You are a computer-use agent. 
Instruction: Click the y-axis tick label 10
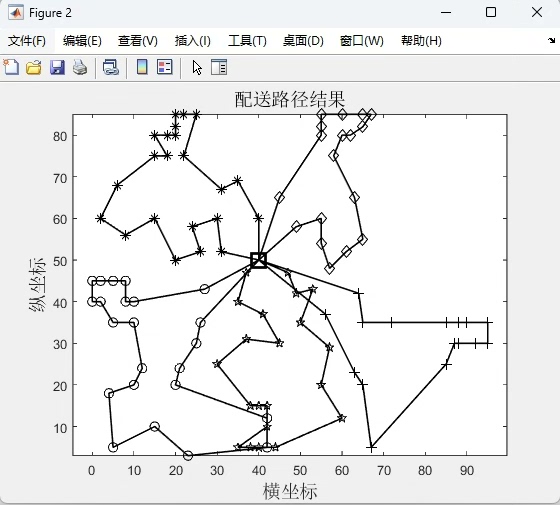coord(60,428)
